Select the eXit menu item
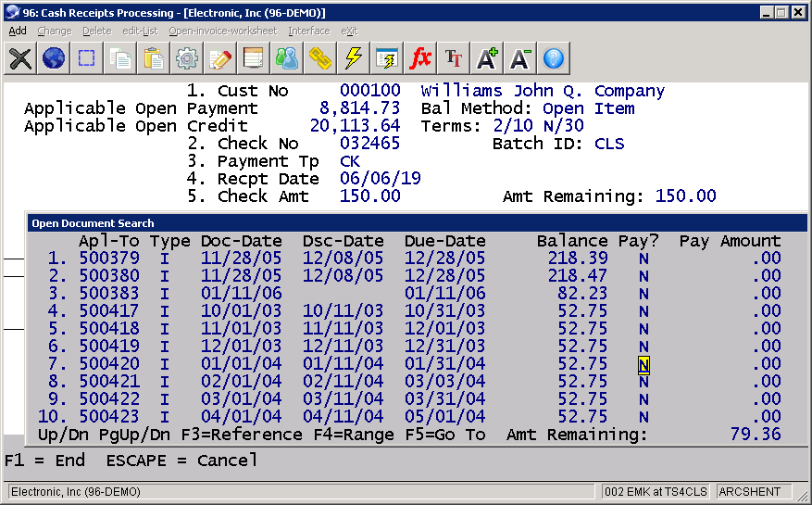 (349, 32)
